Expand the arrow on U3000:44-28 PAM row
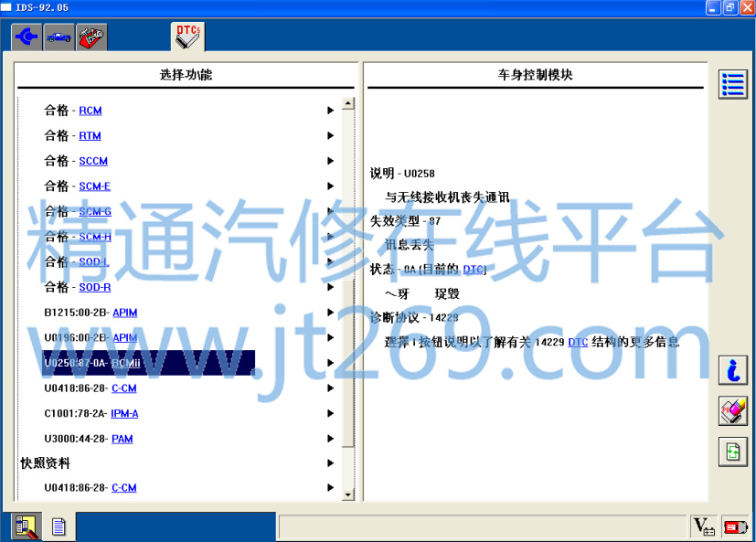The image size is (756, 542). [x=330, y=439]
